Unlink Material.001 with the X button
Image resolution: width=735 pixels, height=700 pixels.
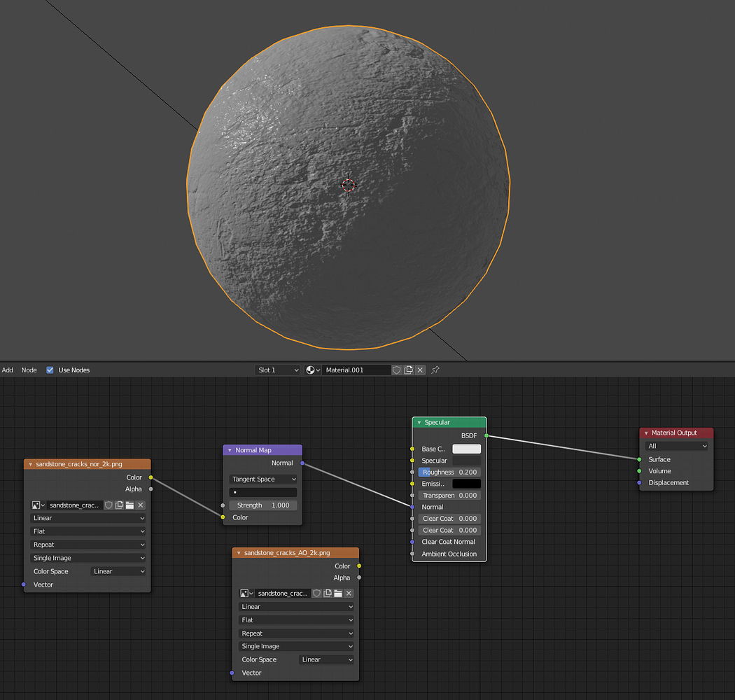coord(419,370)
